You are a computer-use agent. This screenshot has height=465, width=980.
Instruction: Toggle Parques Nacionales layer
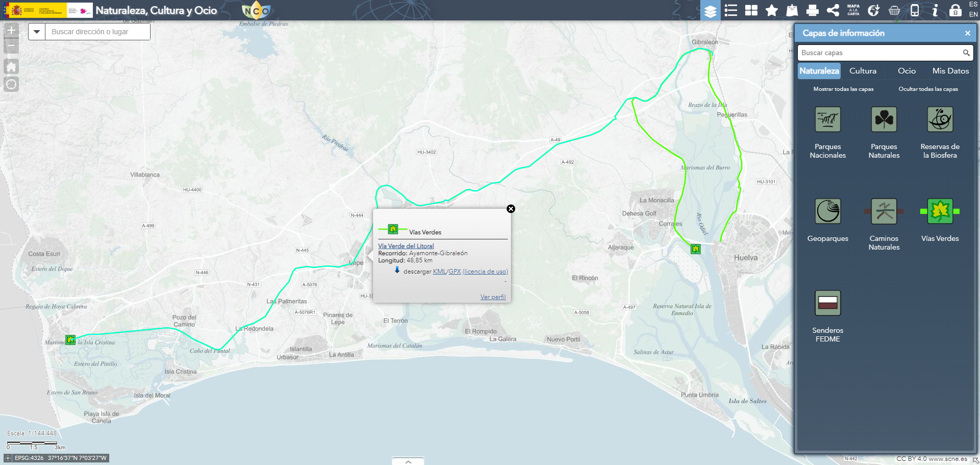point(828,119)
